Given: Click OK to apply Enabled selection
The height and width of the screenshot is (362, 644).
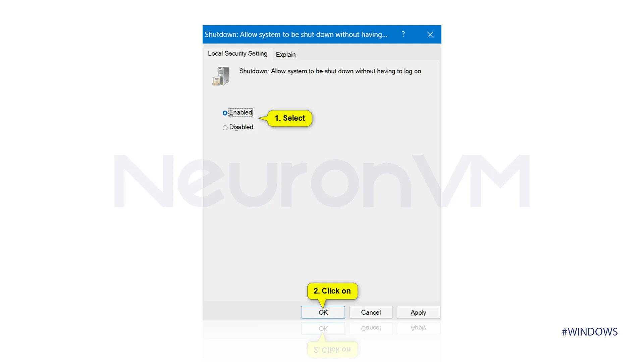Looking at the screenshot, I should tap(323, 312).
